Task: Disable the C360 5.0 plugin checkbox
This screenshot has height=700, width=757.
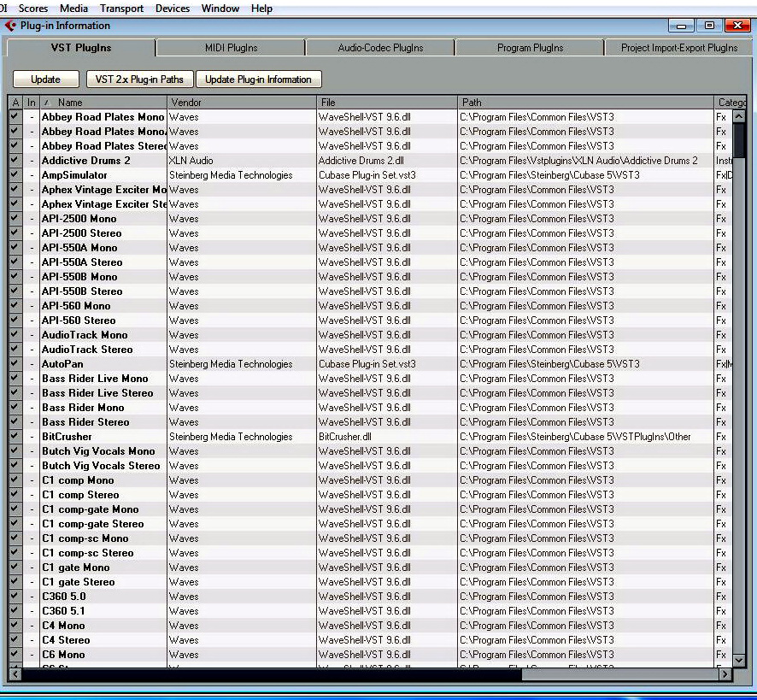Action: (15, 597)
